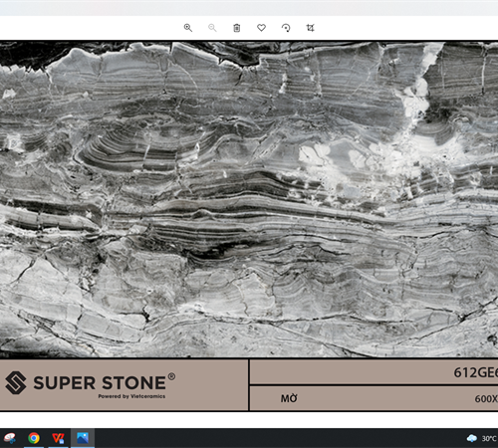Zoom in on the marble photo
The width and height of the screenshot is (498, 448).
click(x=188, y=28)
